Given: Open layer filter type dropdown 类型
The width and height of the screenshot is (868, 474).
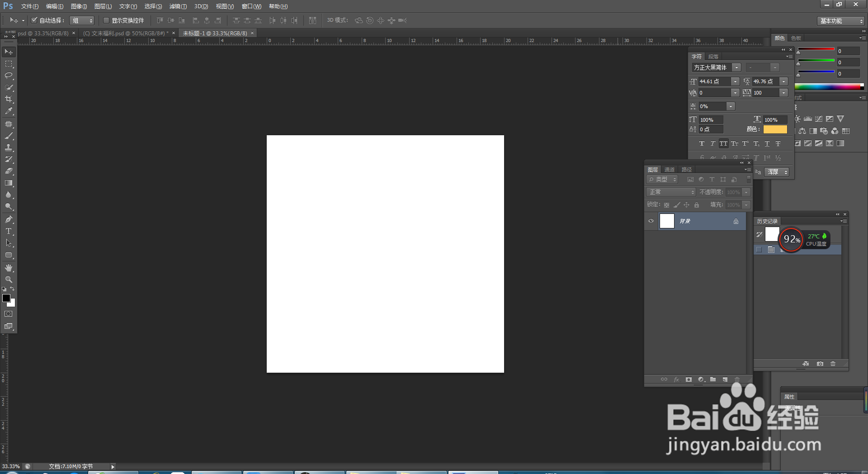Looking at the screenshot, I should coord(662,180).
